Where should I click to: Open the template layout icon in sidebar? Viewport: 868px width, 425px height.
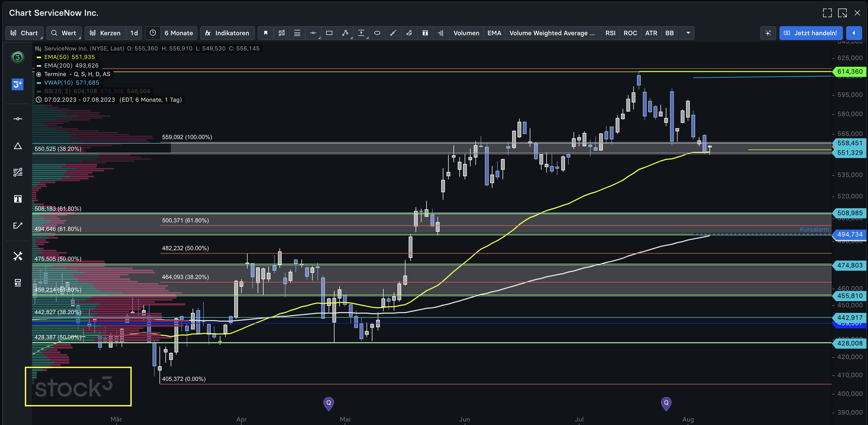(x=18, y=283)
